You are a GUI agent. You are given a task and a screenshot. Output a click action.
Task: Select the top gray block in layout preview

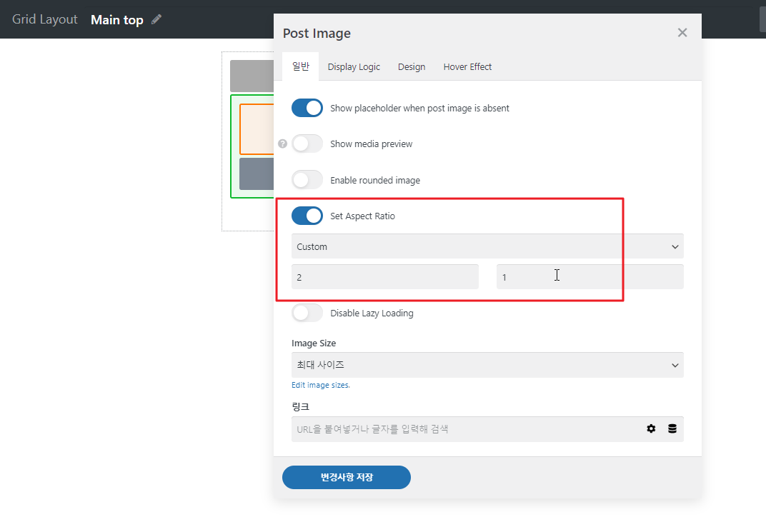252,76
